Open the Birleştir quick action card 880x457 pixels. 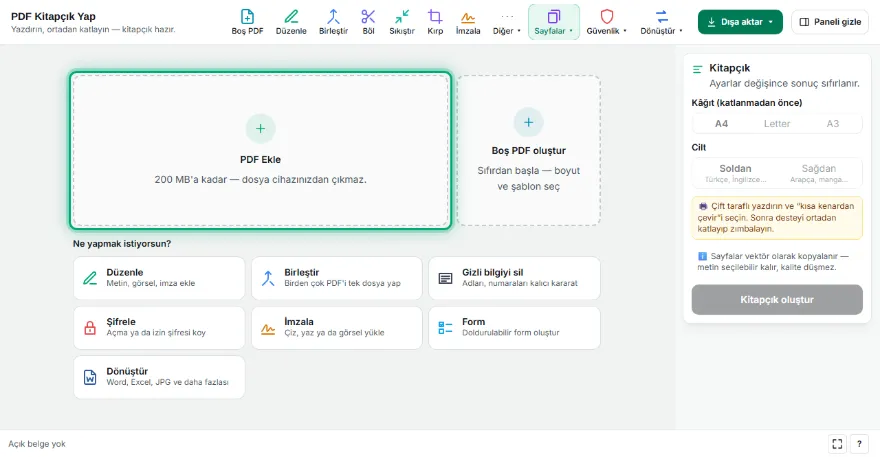pyautogui.click(x=337, y=278)
